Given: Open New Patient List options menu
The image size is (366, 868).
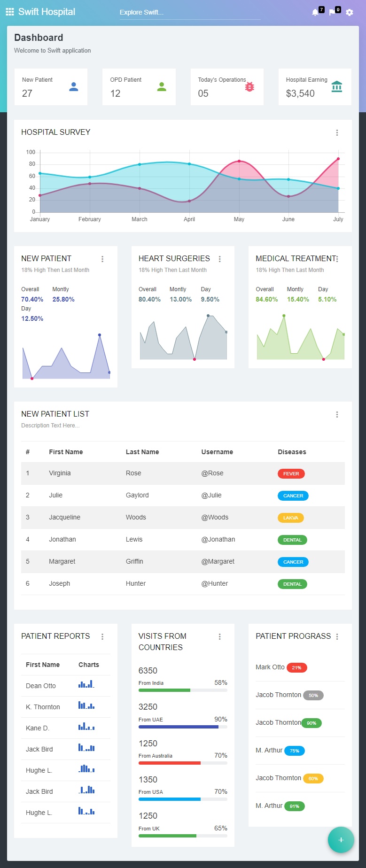Looking at the screenshot, I should pos(337,415).
